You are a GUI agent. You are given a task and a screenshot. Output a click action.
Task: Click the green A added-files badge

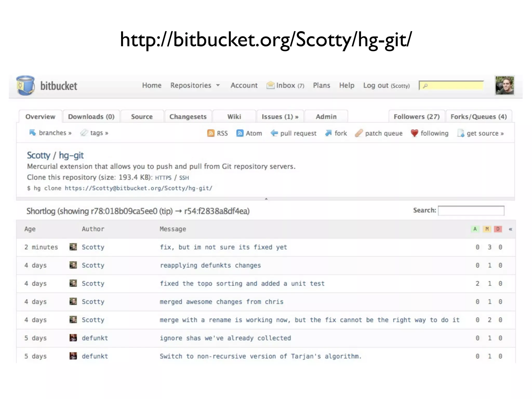click(475, 229)
